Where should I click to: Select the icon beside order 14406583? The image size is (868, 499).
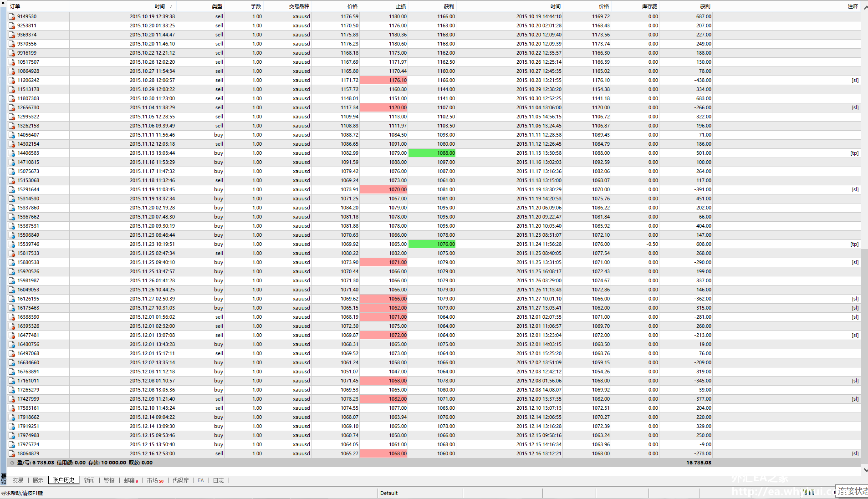click(x=12, y=153)
